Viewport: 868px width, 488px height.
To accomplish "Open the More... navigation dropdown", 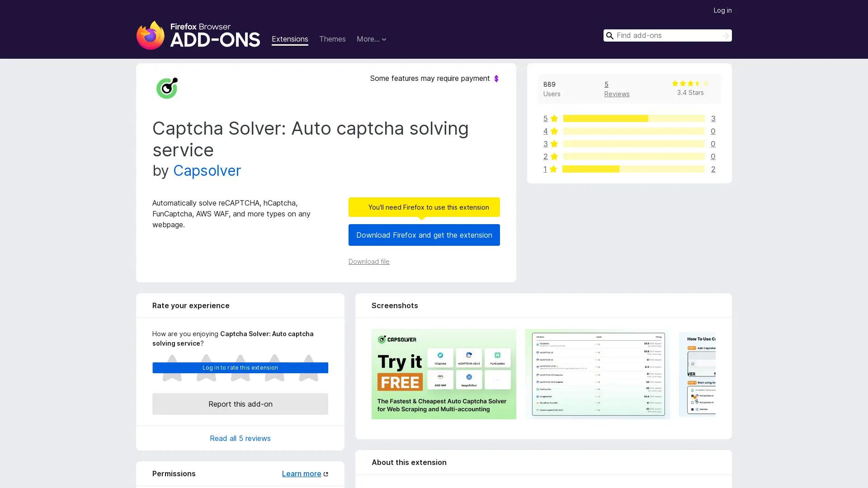I will point(371,39).
